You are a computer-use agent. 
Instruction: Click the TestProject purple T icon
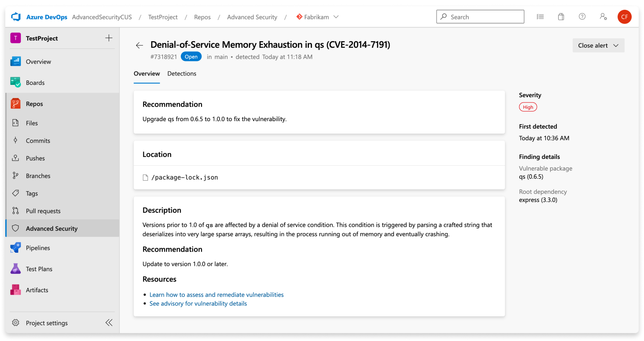pos(15,38)
